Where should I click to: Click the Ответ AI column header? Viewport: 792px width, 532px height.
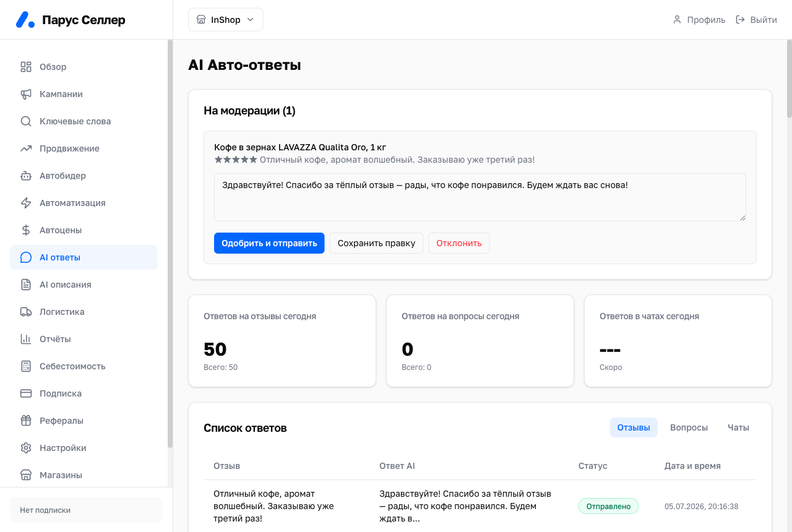pyautogui.click(x=397, y=466)
